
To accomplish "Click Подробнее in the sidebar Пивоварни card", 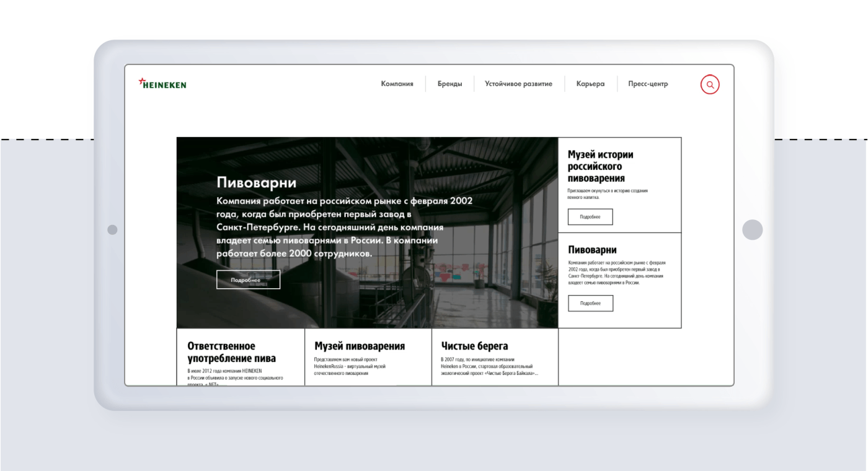I will click(x=591, y=303).
